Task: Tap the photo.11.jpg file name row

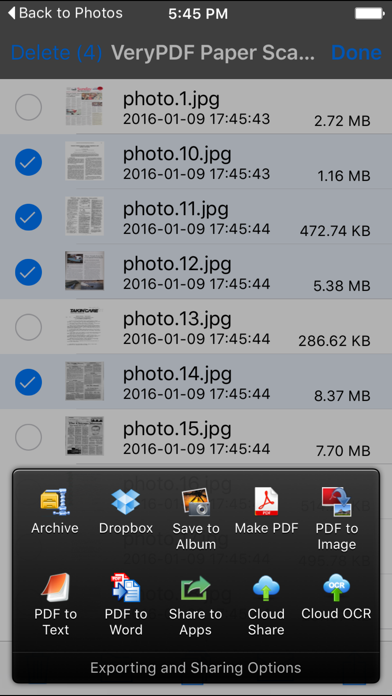Action: 196,217
